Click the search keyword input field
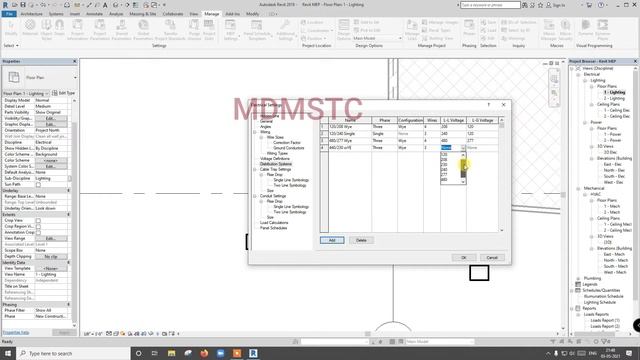Screen dimensions: 640x360 coord(490,5)
